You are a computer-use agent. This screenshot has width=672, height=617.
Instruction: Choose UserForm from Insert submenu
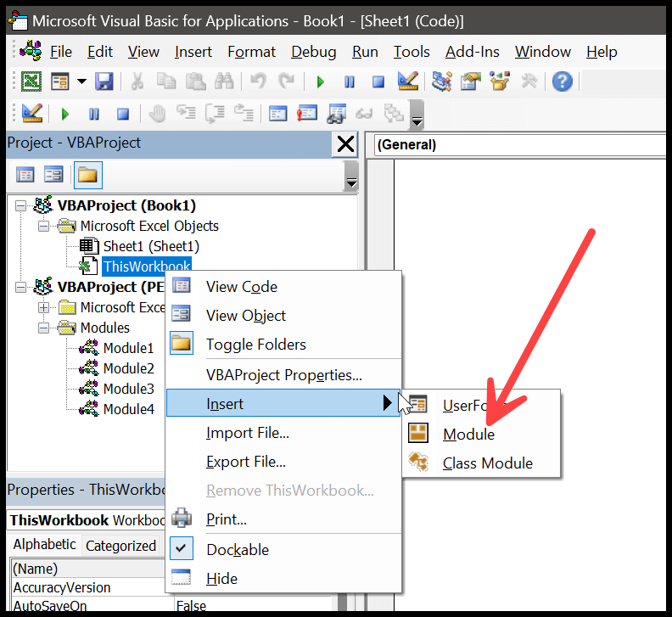click(481, 405)
